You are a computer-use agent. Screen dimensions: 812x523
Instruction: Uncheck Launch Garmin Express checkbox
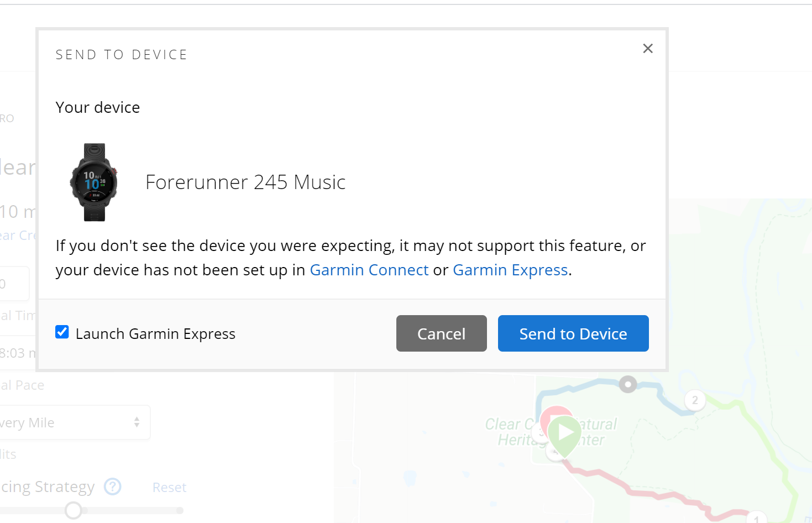(62, 332)
